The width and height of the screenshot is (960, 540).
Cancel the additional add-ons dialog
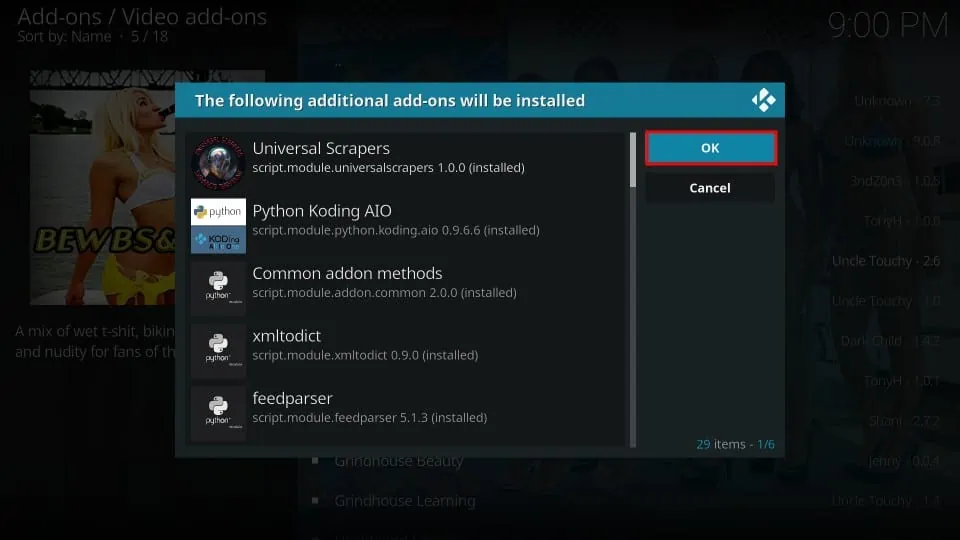coord(710,188)
